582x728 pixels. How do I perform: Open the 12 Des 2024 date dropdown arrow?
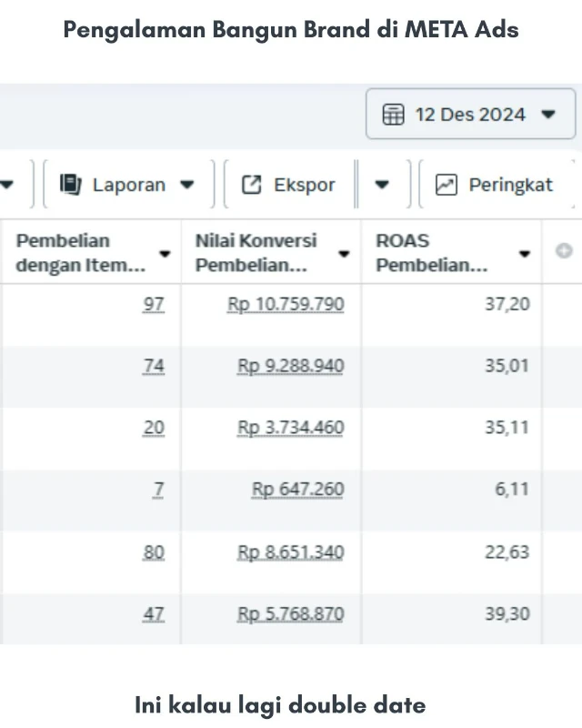[x=547, y=115]
